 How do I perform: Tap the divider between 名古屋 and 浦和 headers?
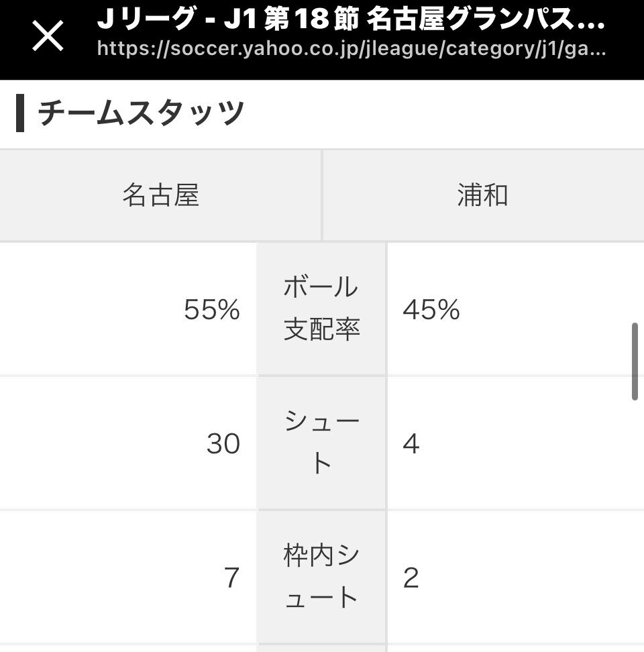[x=322, y=195]
